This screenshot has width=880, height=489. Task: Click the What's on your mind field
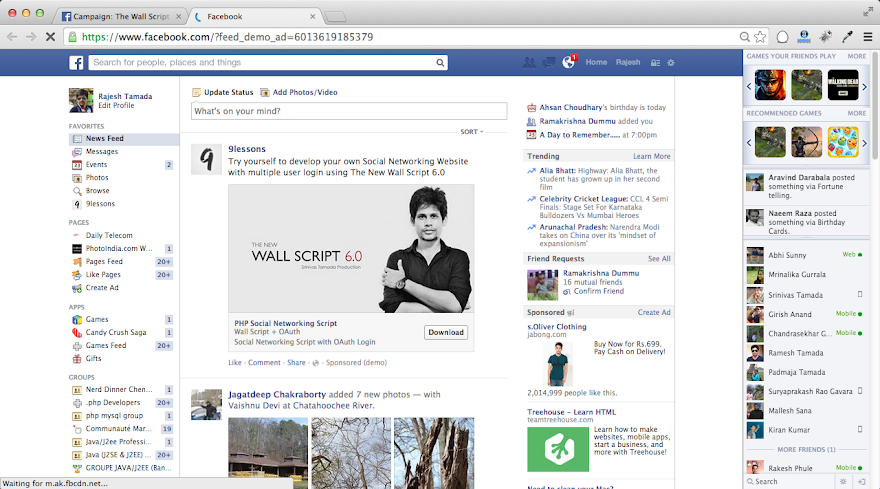point(349,111)
